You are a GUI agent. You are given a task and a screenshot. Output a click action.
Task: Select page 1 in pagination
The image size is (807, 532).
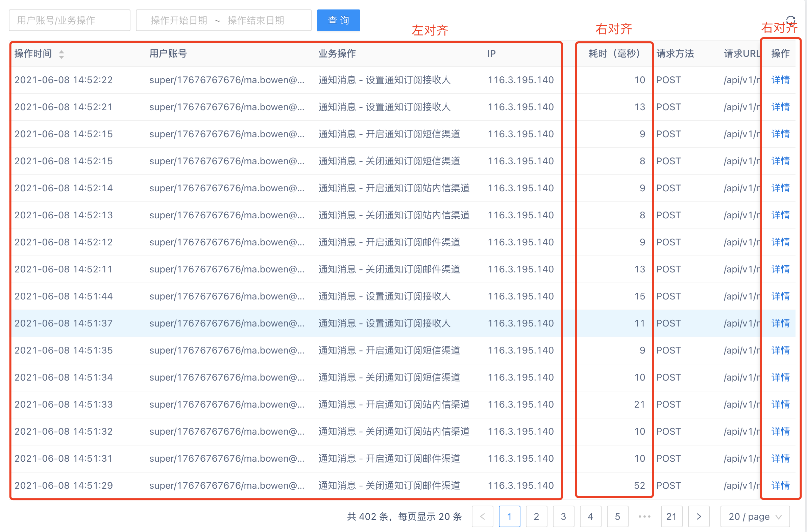point(509,516)
